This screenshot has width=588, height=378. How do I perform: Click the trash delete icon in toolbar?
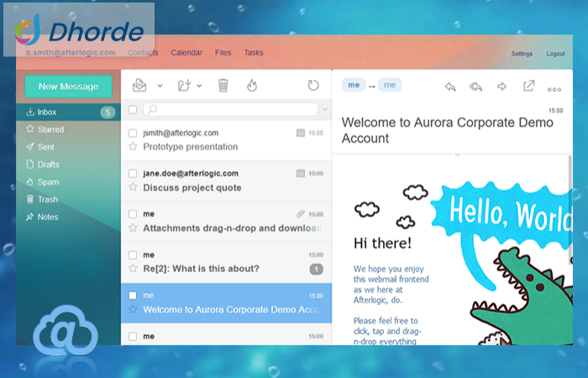pyautogui.click(x=223, y=85)
